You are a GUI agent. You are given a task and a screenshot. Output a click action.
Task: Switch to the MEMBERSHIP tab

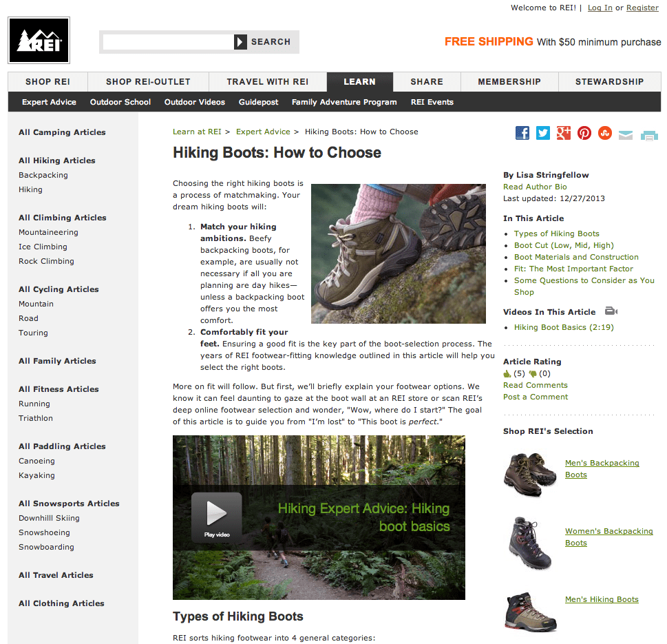[x=509, y=82]
